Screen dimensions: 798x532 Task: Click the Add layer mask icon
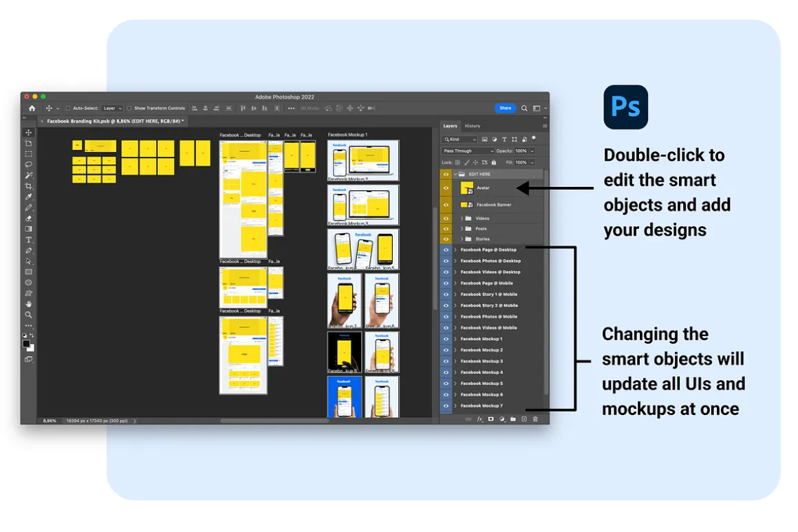click(x=490, y=419)
